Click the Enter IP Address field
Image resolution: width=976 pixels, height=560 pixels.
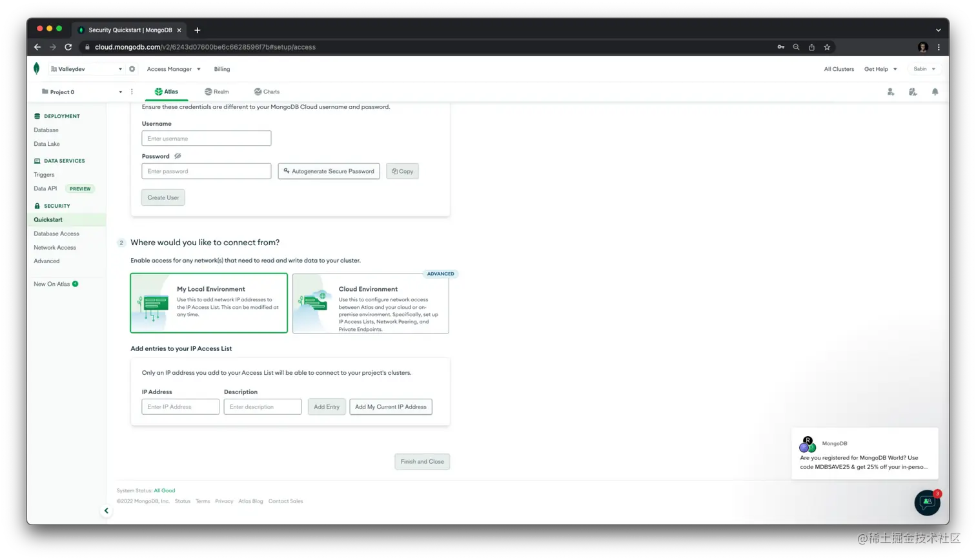click(179, 406)
